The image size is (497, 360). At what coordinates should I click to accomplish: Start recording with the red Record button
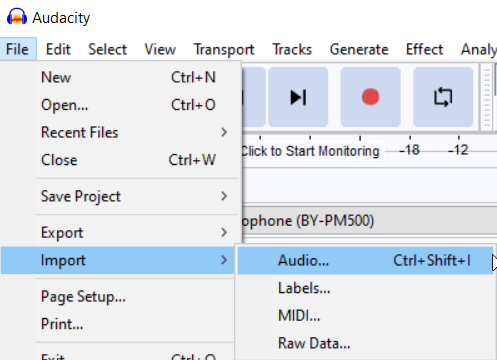(370, 97)
